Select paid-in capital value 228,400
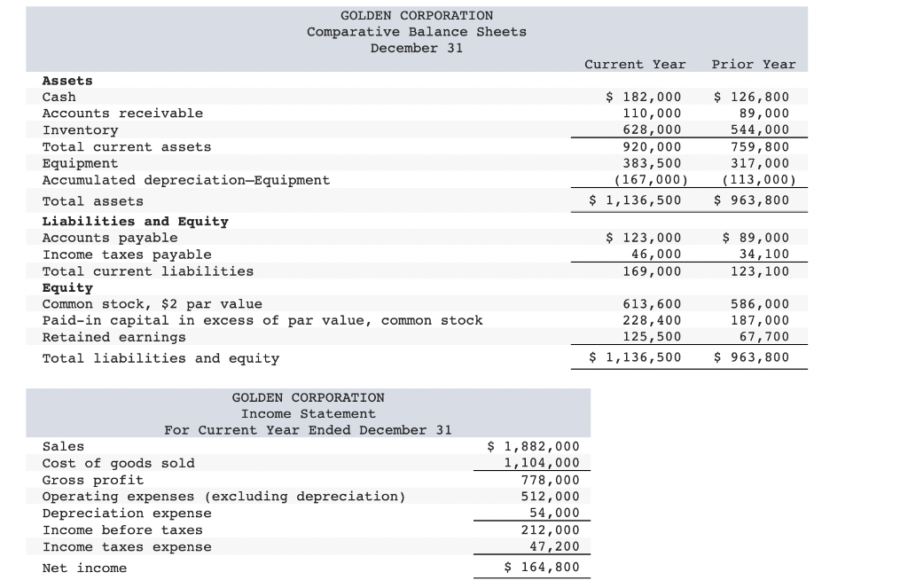The image size is (908, 588). 652,320
